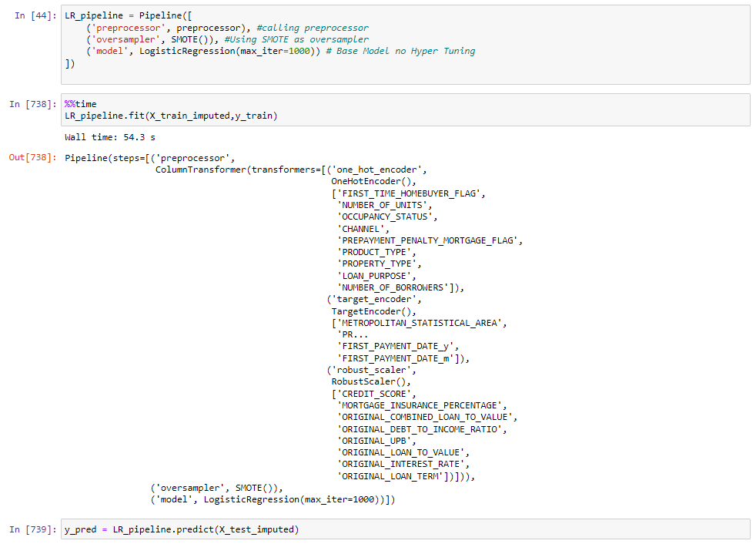Click the In [738] cell prompt

pos(33,104)
